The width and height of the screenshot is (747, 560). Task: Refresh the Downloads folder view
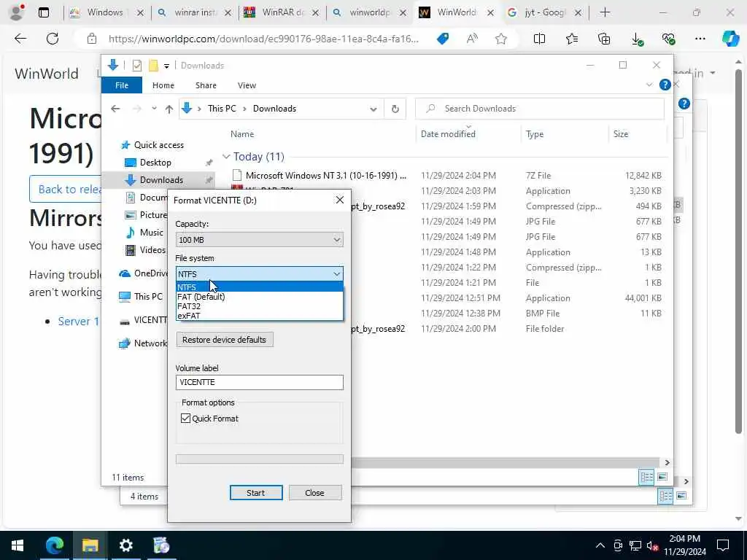coord(395,109)
